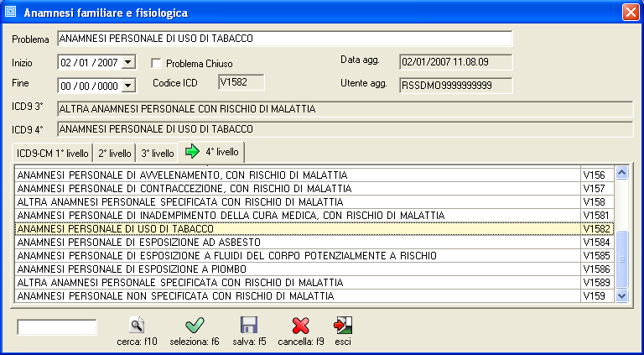The height and width of the screenshot is (355, 644).
Task: Click the floppy disk salva icon
Action: pyautogui.click(x=249, y=326)
